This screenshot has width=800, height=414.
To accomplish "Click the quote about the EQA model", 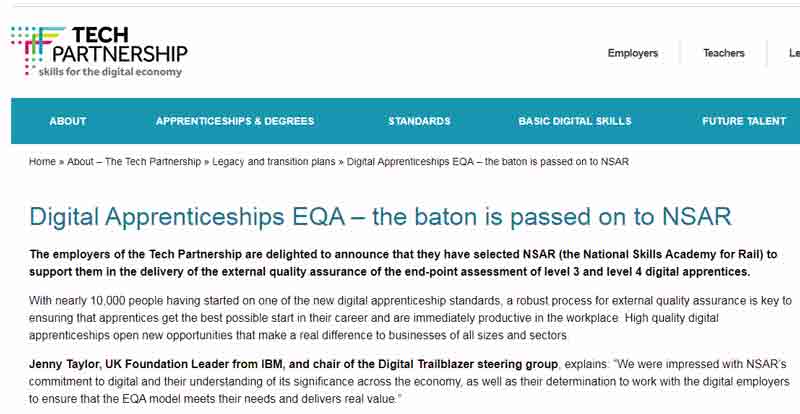I will pyautogui.click(x=409, y=381).
